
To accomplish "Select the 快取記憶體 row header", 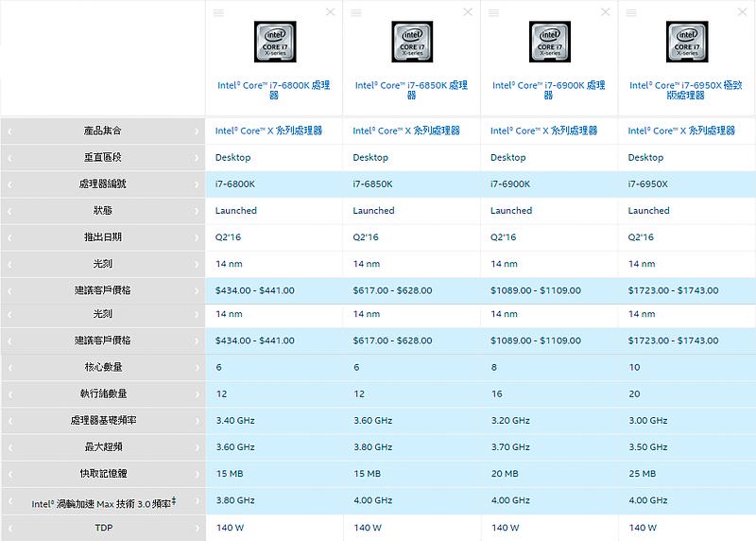I will (103, 474).
